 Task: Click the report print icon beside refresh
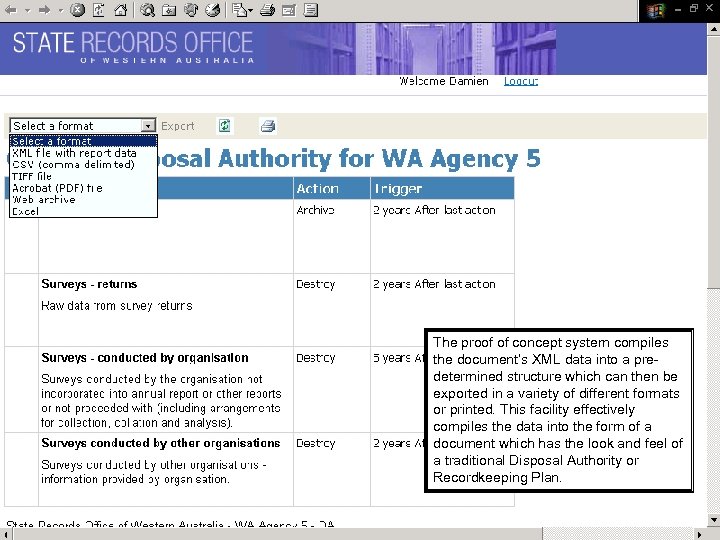click(268, 126)
